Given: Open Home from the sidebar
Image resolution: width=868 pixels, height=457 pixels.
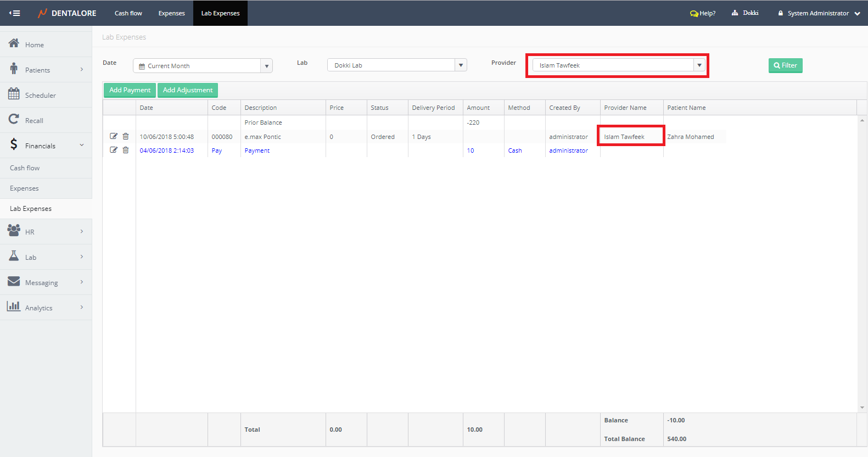Looking at the screenshot, I should (34, 44).
